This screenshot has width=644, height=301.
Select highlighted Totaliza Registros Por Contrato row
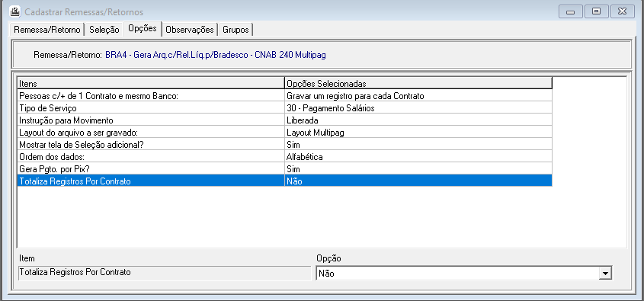284,181
